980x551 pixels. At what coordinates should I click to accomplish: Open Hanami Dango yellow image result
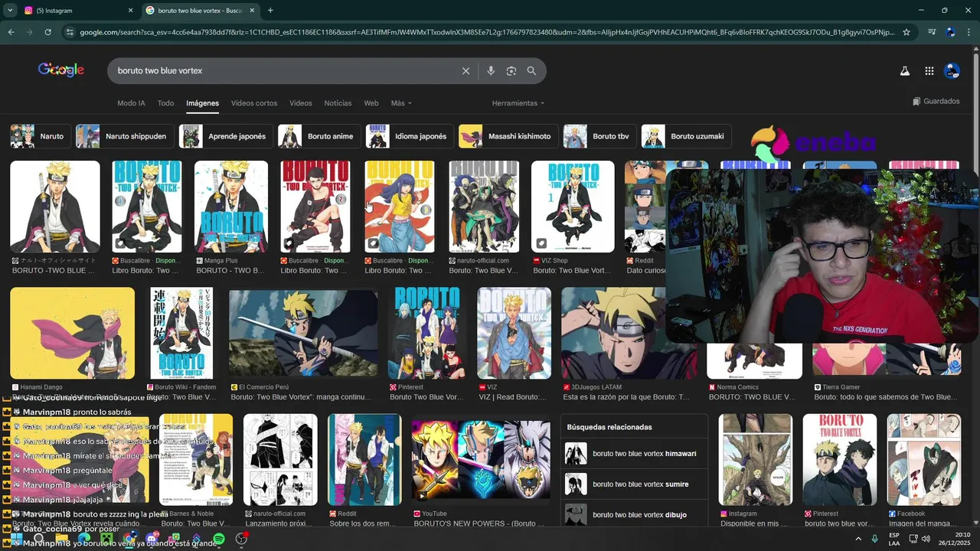(x=72, y=333)
